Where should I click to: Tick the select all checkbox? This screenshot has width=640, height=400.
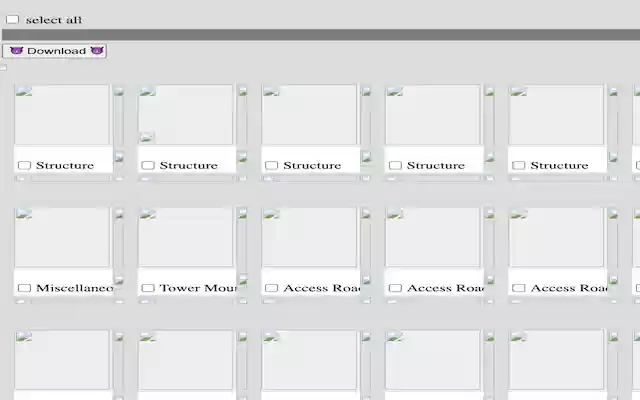(12, 20)
